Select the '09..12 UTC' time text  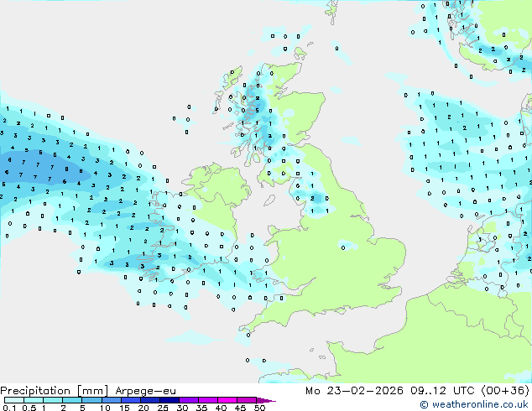click(442, 391)
